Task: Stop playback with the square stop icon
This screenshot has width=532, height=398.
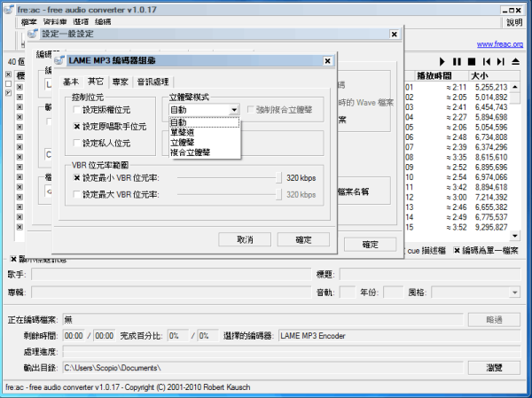Action: 472,62
